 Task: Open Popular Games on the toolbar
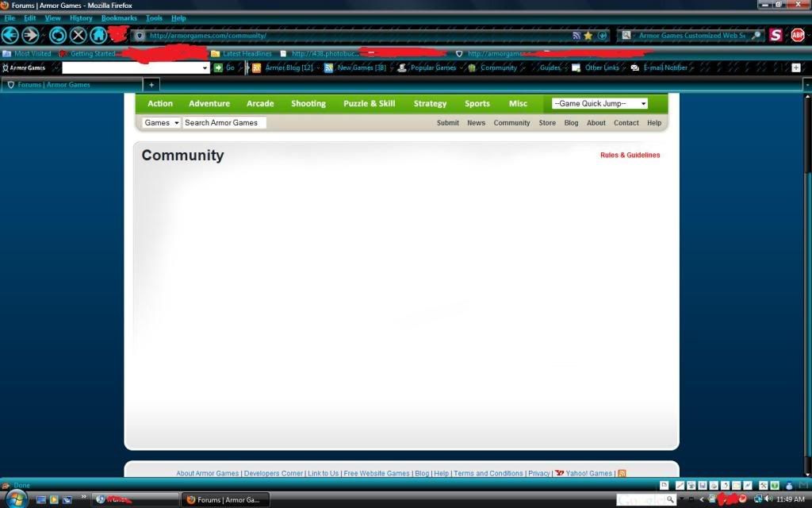[427, 68]
